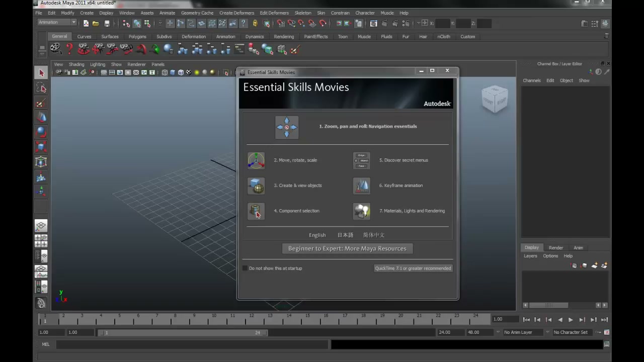Click the Go to start of playback button
644x362 pixels.
[526, 320]
